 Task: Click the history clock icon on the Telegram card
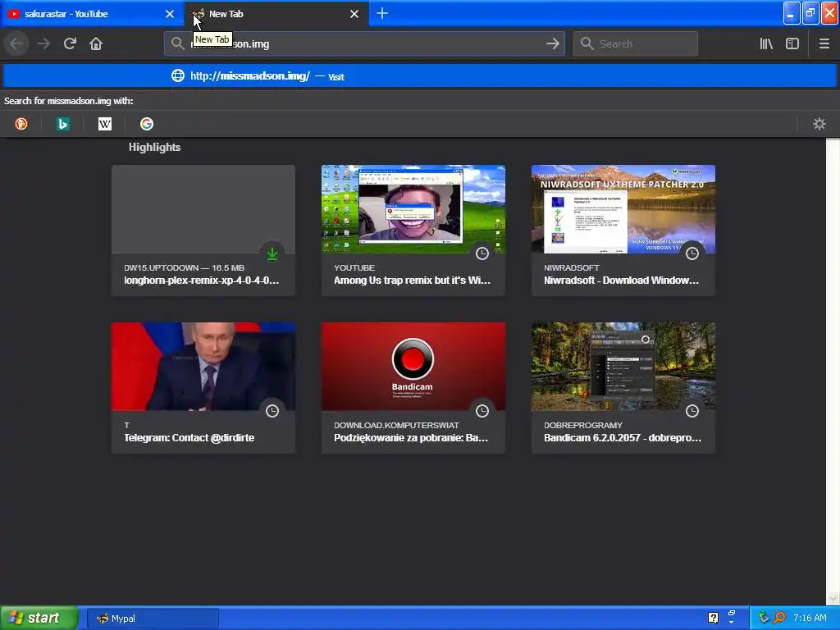pyautogui.click(x=272, y=411)
